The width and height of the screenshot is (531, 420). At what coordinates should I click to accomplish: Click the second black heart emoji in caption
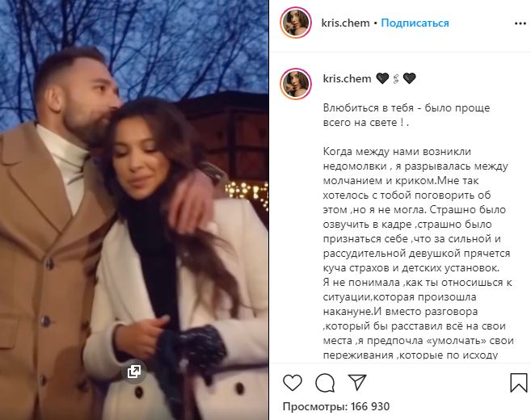409,78
